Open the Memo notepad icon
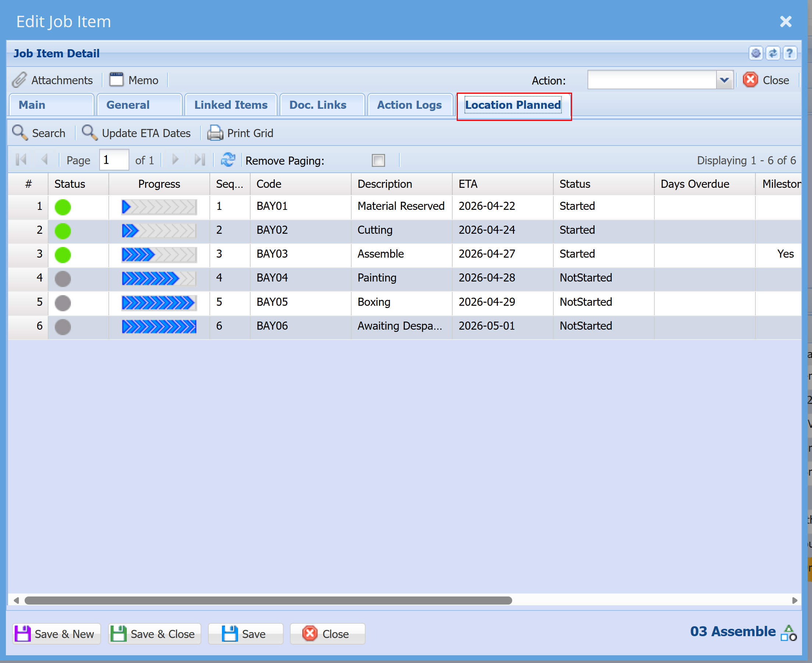The height and width of the screenshot is (663, 812). click(x=116, y=79)
